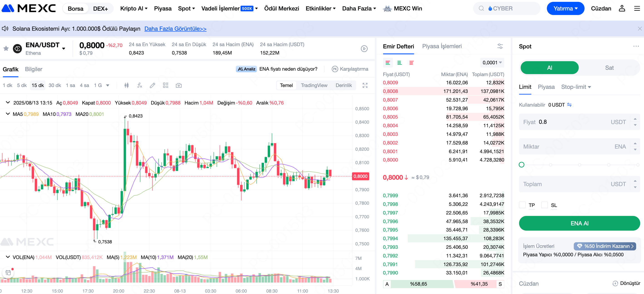The image size is (644, 294).
Task: Open Daha Fazla dropdown
Action: click(359, 8)
